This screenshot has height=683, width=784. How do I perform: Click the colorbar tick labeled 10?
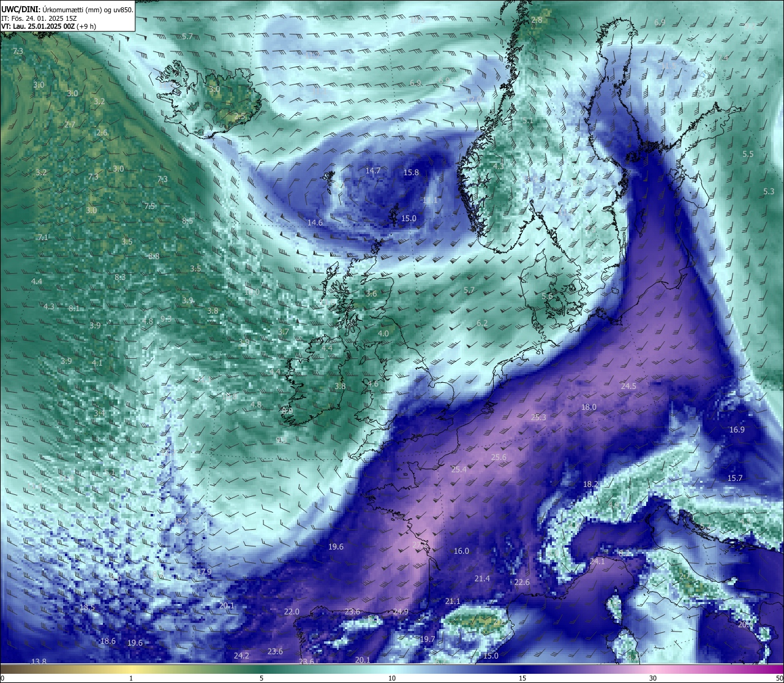[x=392, y=678]
